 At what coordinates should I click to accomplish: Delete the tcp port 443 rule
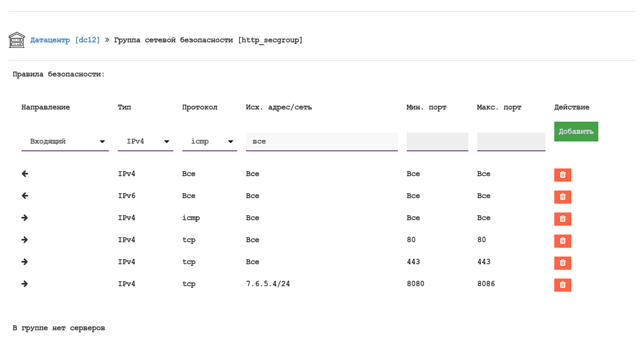563,263
